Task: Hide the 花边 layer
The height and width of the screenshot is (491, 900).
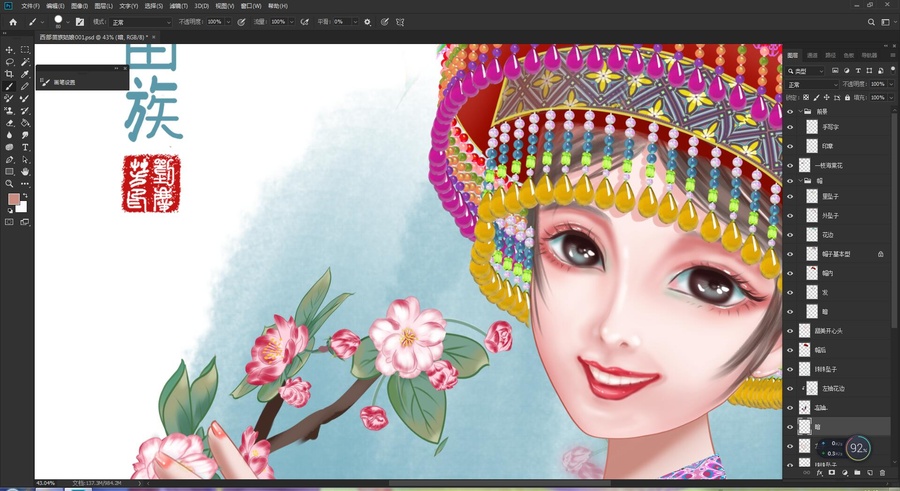Action: (790, 235)
